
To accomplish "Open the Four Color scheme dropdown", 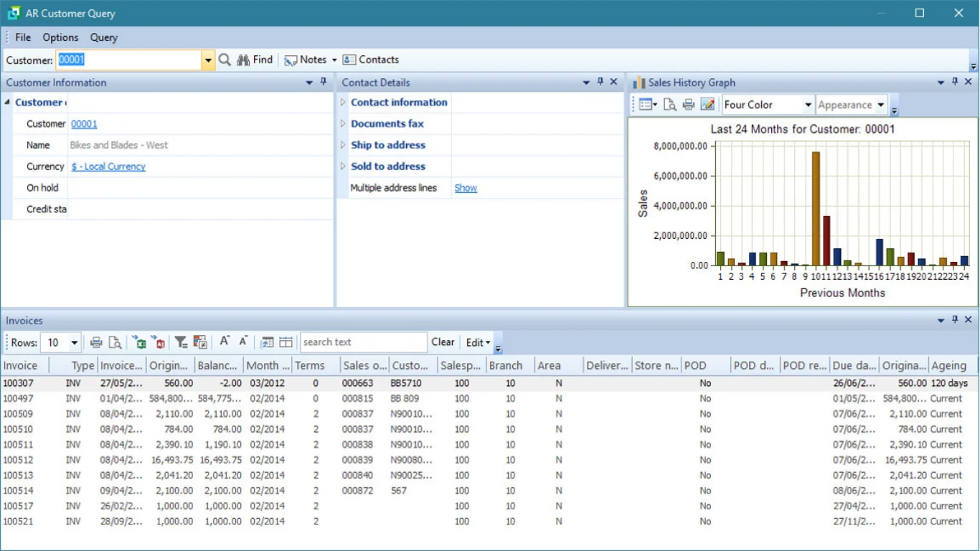I will pos(808,105).
